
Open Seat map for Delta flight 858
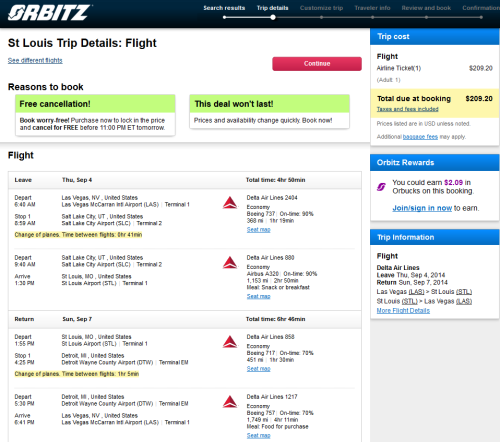point(258,369)
